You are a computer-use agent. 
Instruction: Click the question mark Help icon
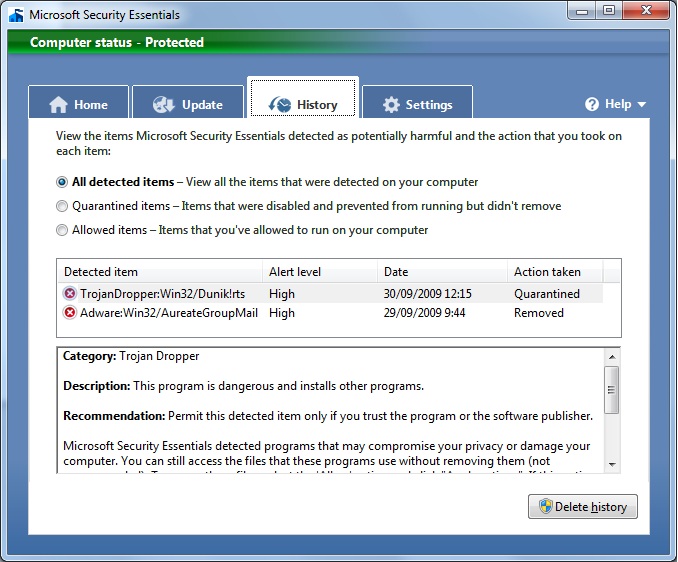tap(592, 104)
